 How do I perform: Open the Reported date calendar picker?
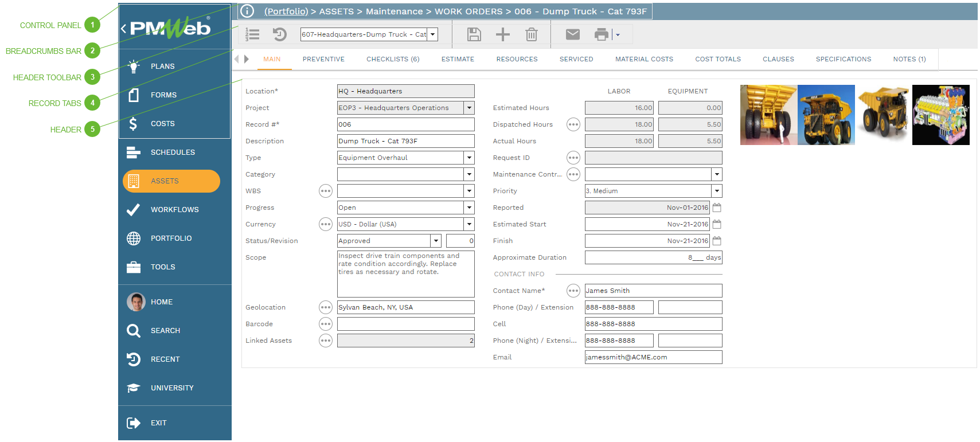716,208
